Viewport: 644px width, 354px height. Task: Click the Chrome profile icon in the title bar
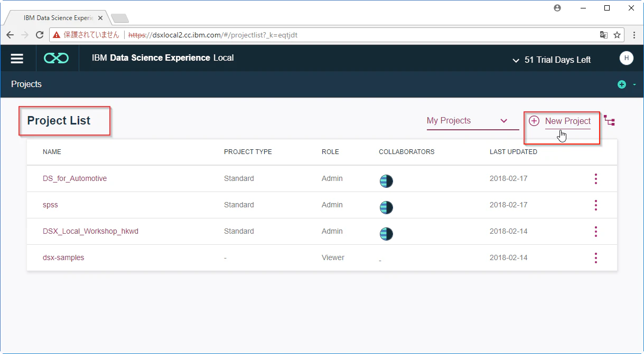point(557,8)
